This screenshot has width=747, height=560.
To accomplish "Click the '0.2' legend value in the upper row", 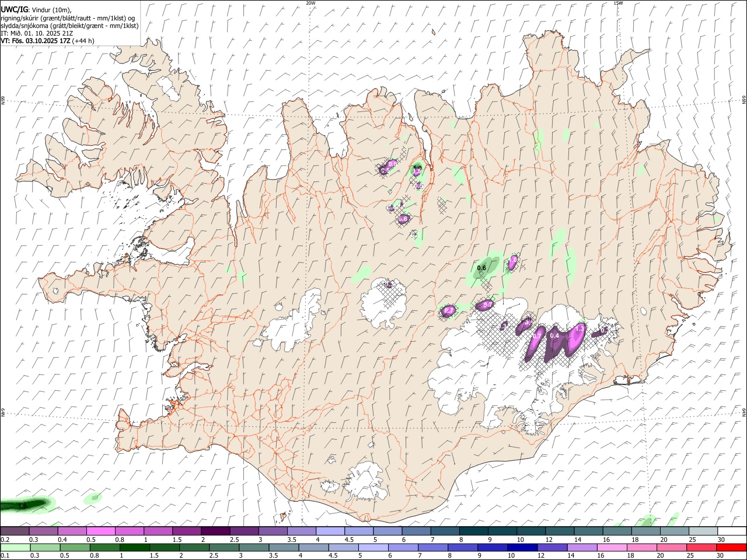I will (x=4, y=540).
